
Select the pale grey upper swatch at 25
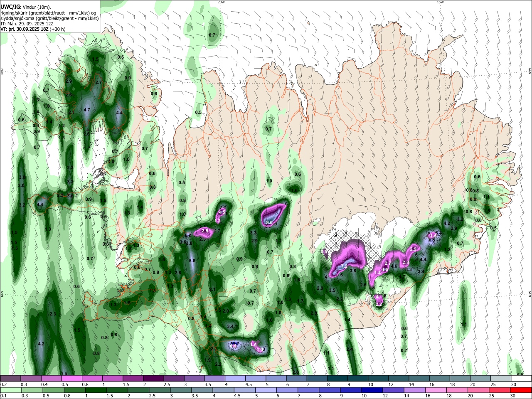(501, 379)
